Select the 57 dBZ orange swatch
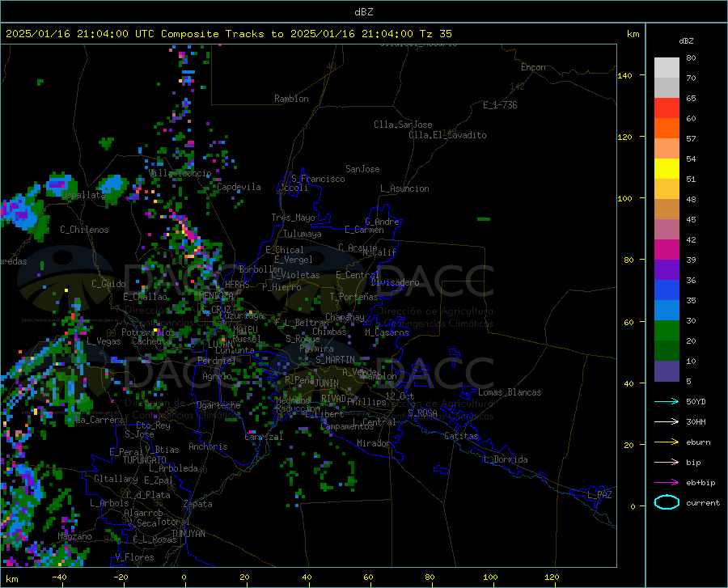Viewport: 728px width, 588px height. coord(667,129)
